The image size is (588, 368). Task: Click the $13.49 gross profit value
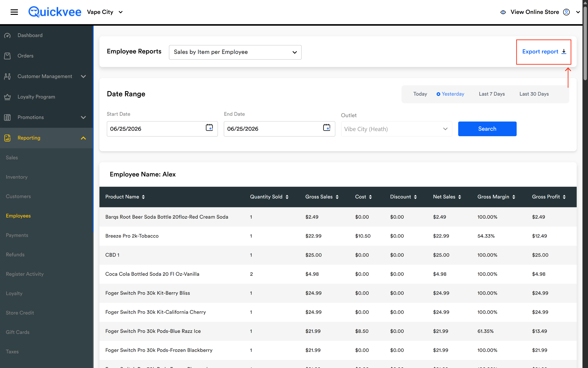point(539,331)
